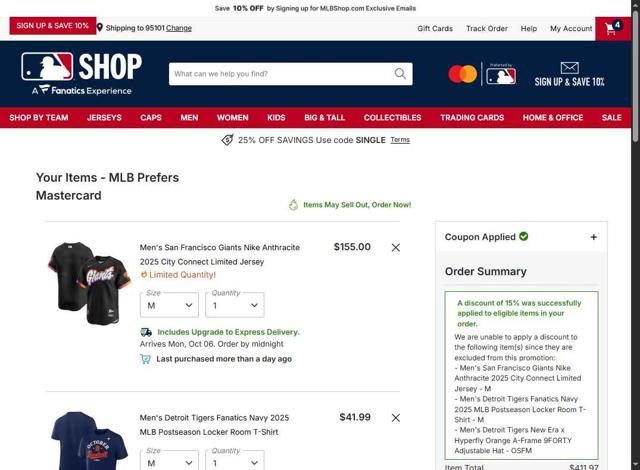The image size is (640, 470).
Task: Click the search input field
Action: point(282,74)
